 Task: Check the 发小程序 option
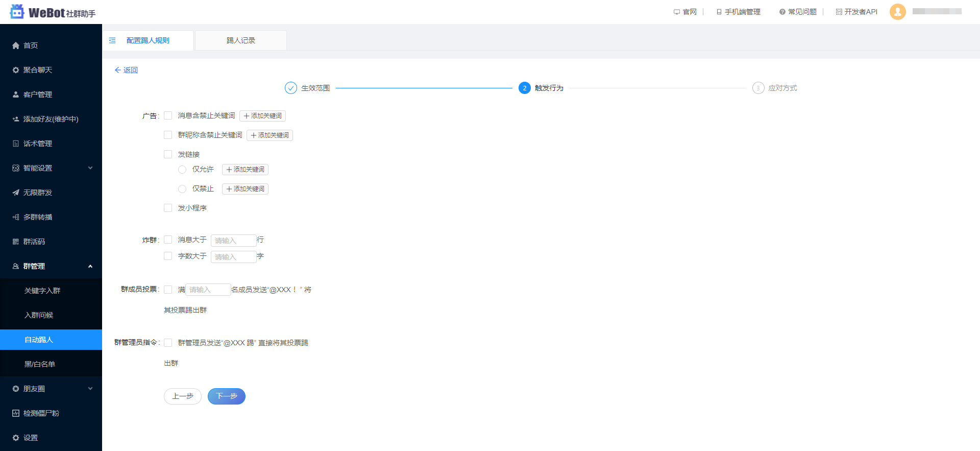168,208
